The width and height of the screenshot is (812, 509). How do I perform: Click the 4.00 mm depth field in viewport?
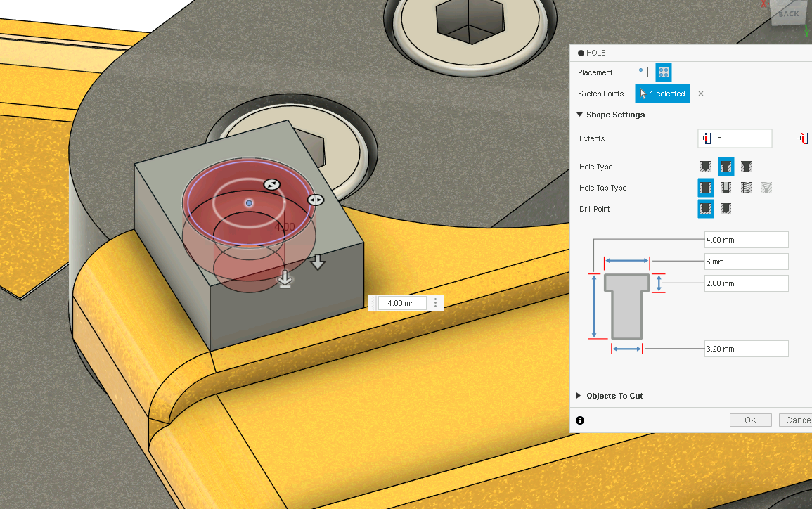(402, 303)
